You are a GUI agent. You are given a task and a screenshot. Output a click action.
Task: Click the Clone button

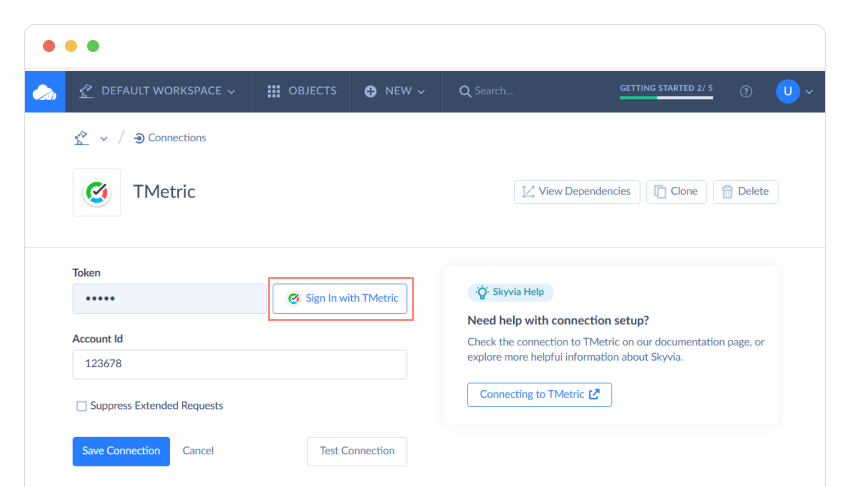click(676, 192)
